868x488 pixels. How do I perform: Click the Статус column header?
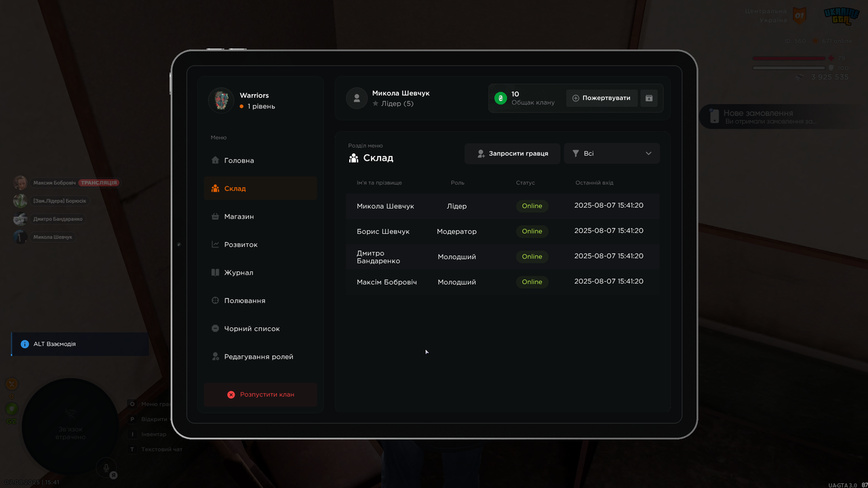[x=526, y=183]
